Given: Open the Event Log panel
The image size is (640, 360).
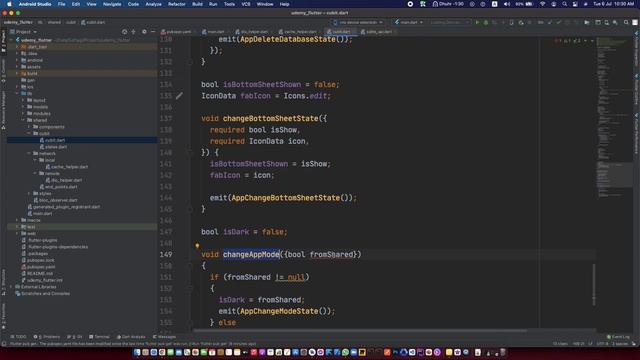Looking at the screenshot, I should coord(618,337).
